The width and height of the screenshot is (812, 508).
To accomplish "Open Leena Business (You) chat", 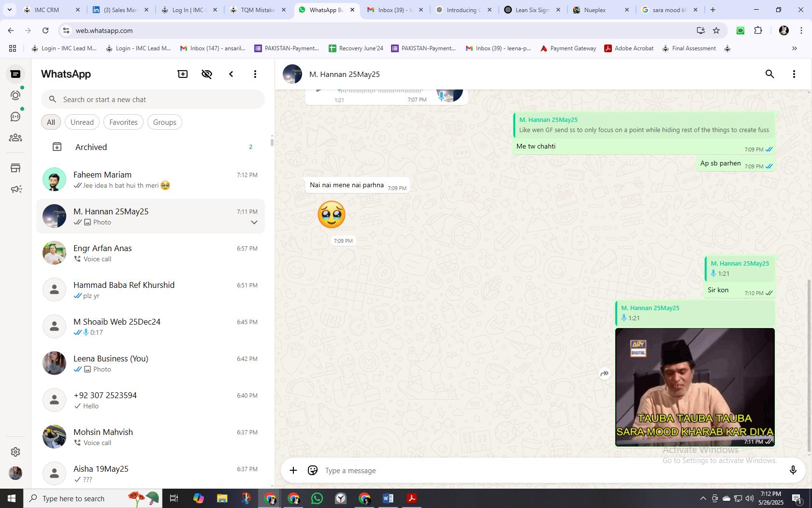I will coord(150,363).
